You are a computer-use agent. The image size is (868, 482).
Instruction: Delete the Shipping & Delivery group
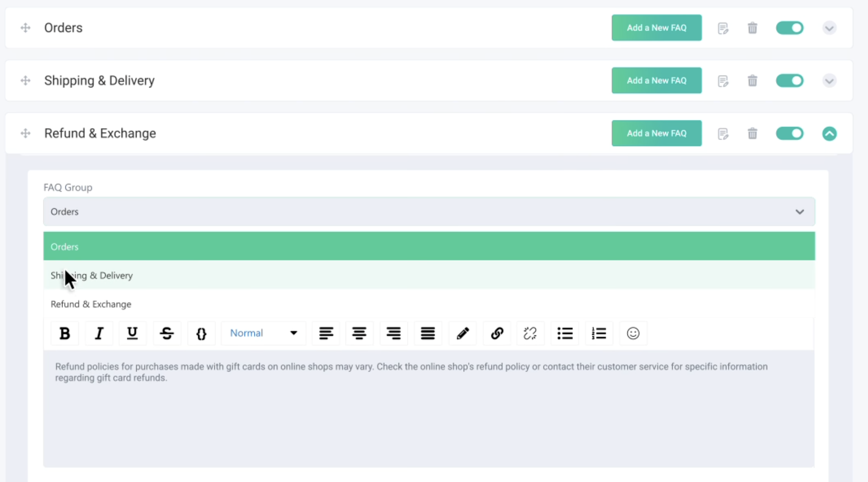[x=752, y=81]
